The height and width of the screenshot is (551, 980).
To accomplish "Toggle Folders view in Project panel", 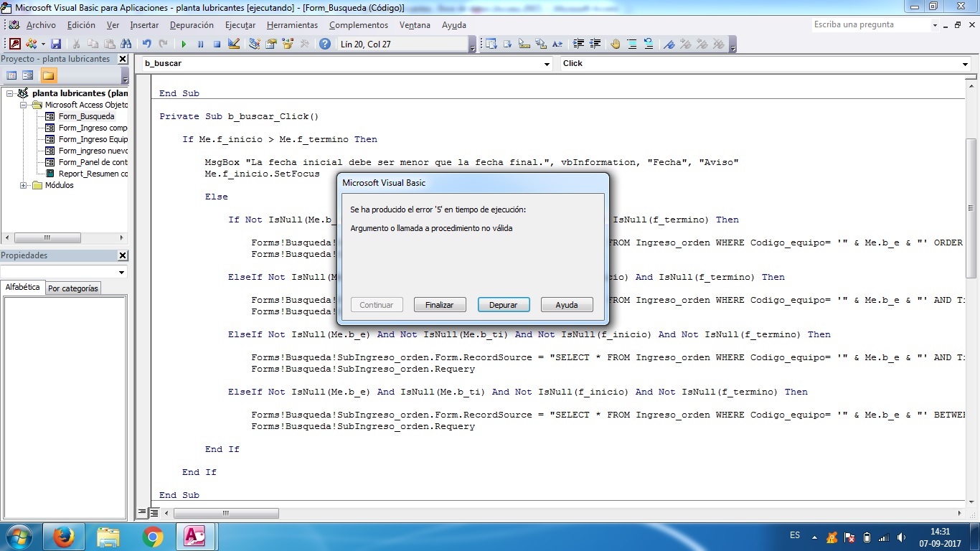I will pos(48,75).
